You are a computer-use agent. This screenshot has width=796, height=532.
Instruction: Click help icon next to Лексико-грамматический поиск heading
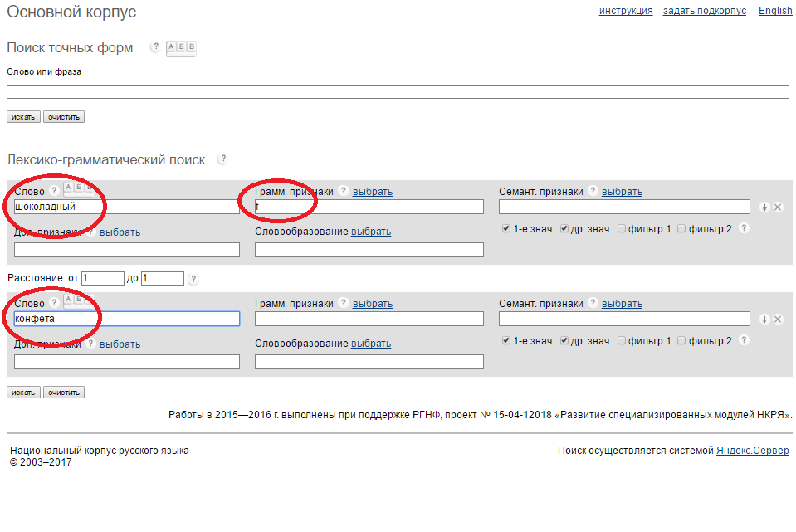click(222, 159)
